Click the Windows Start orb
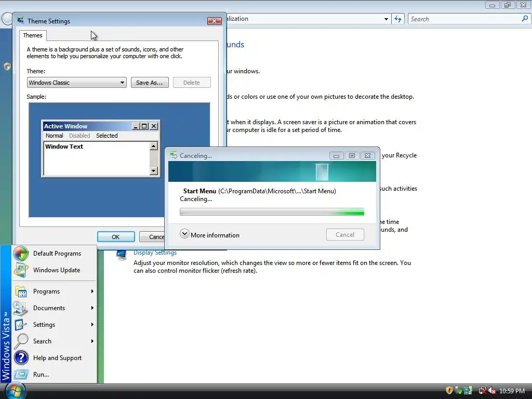Viewport: 532px width, 399px height. pyautogui.click(x=16, y=391)
